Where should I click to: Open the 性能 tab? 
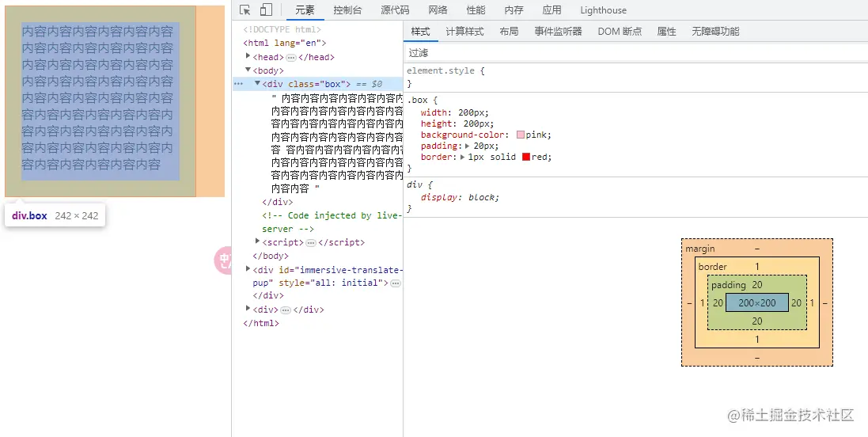tap(476, 10)
